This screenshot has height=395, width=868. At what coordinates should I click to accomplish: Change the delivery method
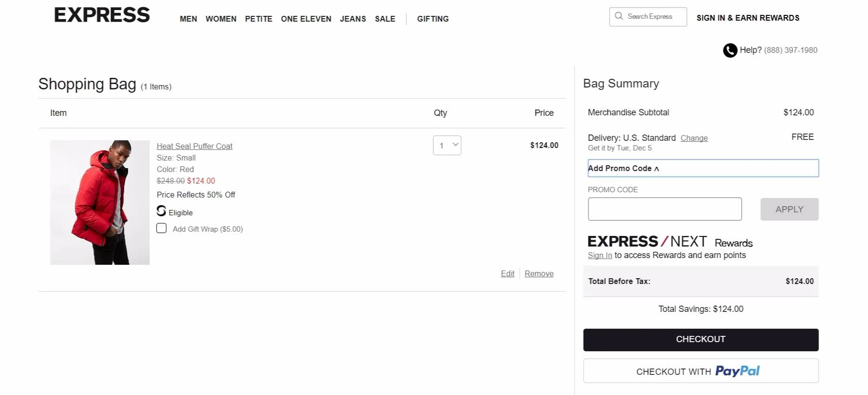pos(694,138)
